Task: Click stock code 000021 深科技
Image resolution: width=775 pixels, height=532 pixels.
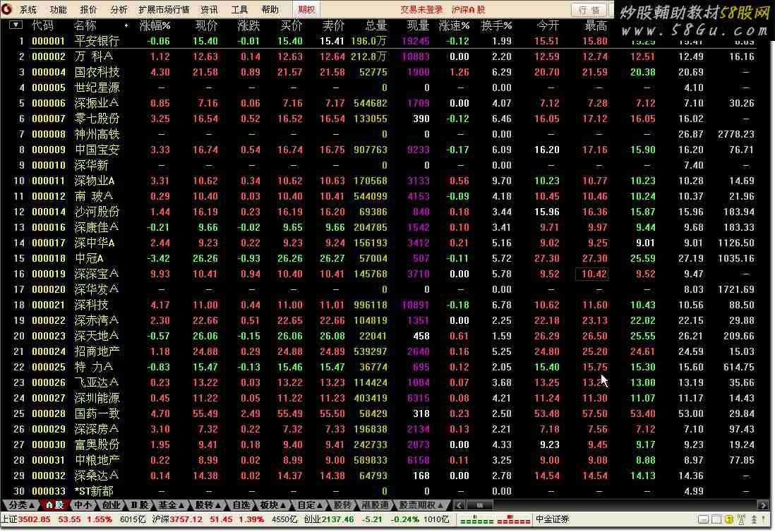Action: [49, 305]
